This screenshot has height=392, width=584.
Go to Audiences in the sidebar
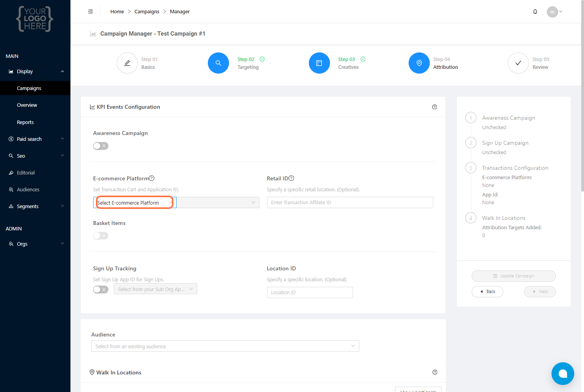[28, 190]
